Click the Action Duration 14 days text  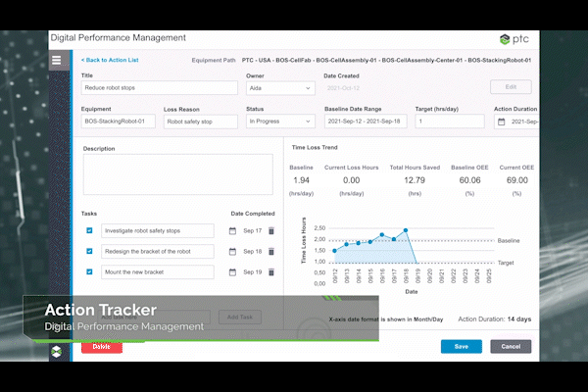[495, 319]
